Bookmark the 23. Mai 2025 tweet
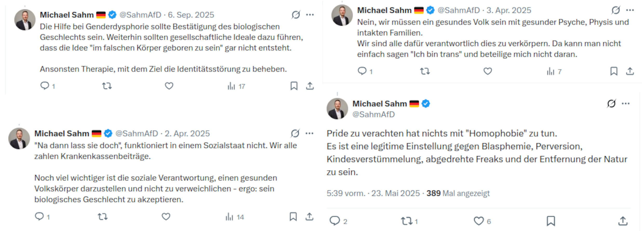 point(551,221)
